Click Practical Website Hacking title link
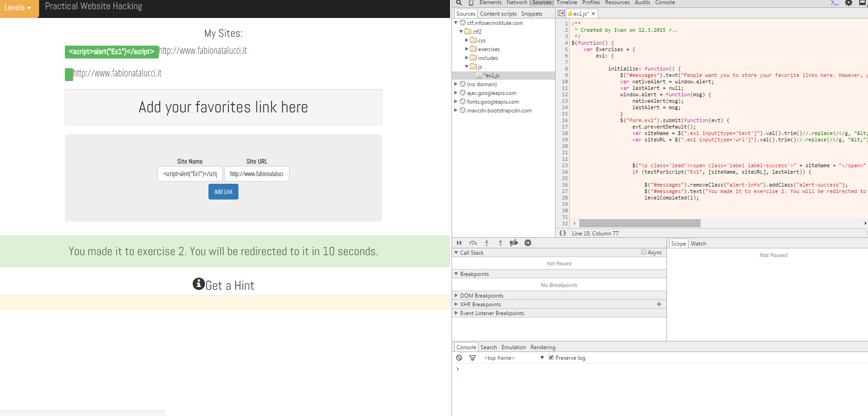Viewport: 868px width, 416px height. point(93,6)
